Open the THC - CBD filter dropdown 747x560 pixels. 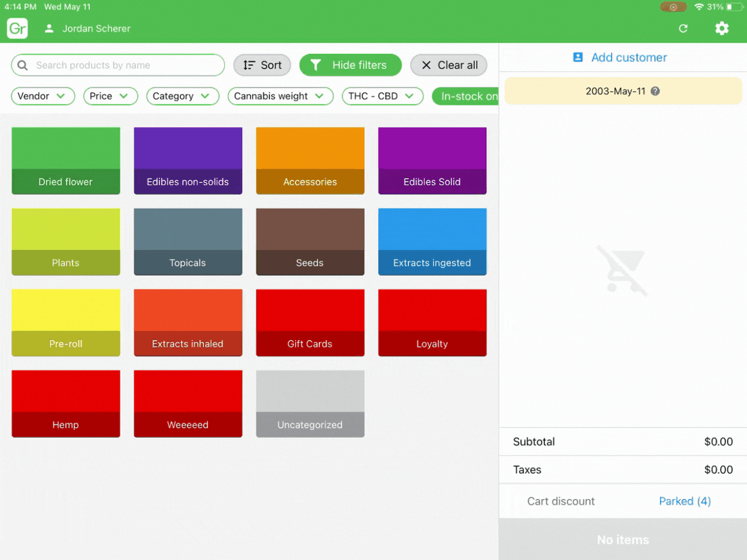[x=381, y=96]
